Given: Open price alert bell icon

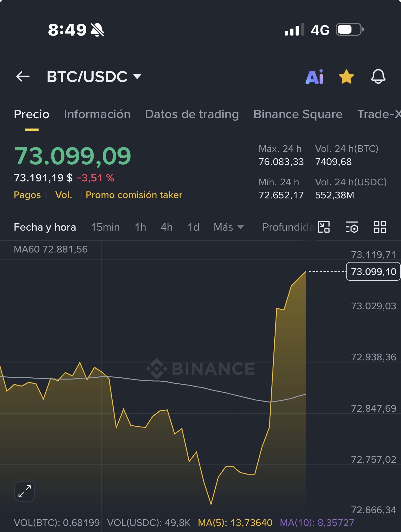Looking at the screenshot, I should coord(378,77).
